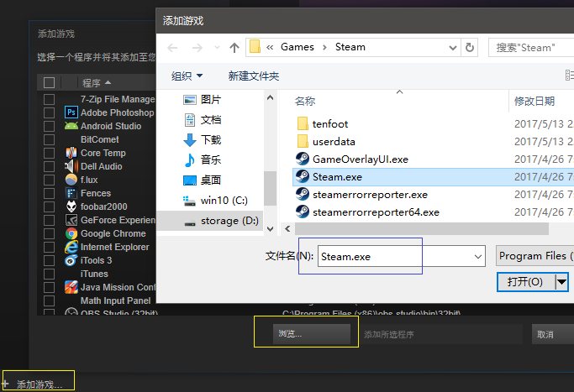574x392 pixels.
Task: Click the GeForce Experience icon
Action: [71, 220]
